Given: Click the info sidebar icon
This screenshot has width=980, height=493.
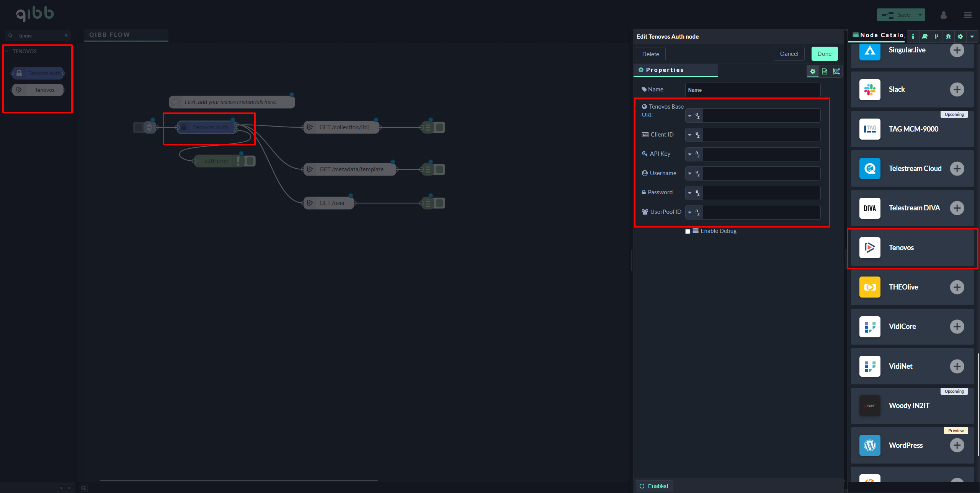Looking at the screenshot, I should point(913,37).
